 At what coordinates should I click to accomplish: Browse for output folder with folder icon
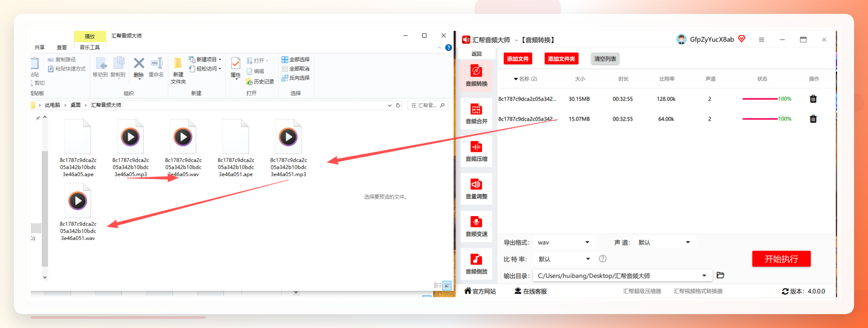pos(720,275)
